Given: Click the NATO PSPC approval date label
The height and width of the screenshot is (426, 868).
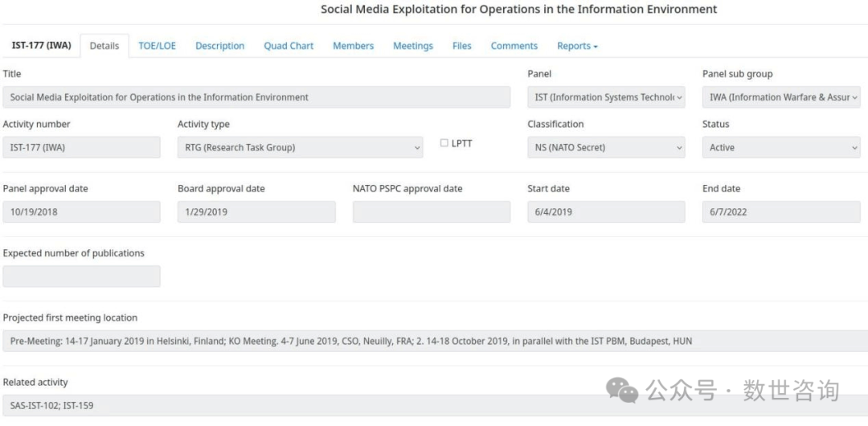Looking at the screenshot, I should [407, 188].
